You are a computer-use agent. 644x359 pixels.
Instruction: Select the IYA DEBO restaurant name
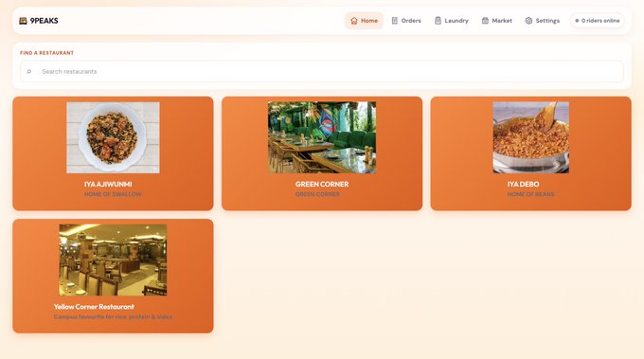(523, 184)
